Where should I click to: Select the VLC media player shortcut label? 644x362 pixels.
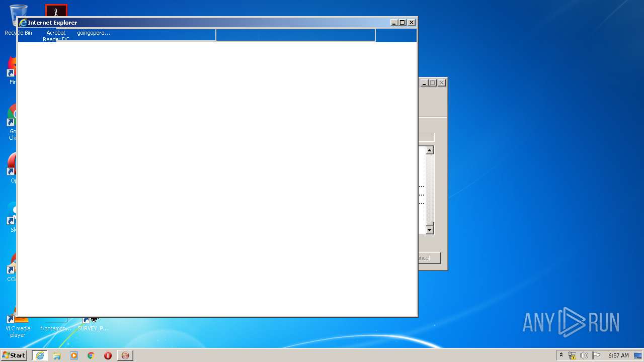[x=18, y=332]
